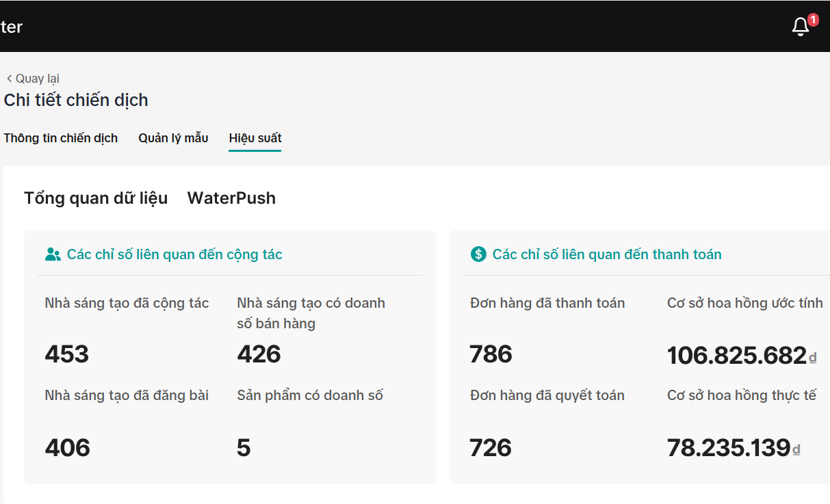Select the Hiệu suất tab
The image size is (830, 504).
coord(255,138)
